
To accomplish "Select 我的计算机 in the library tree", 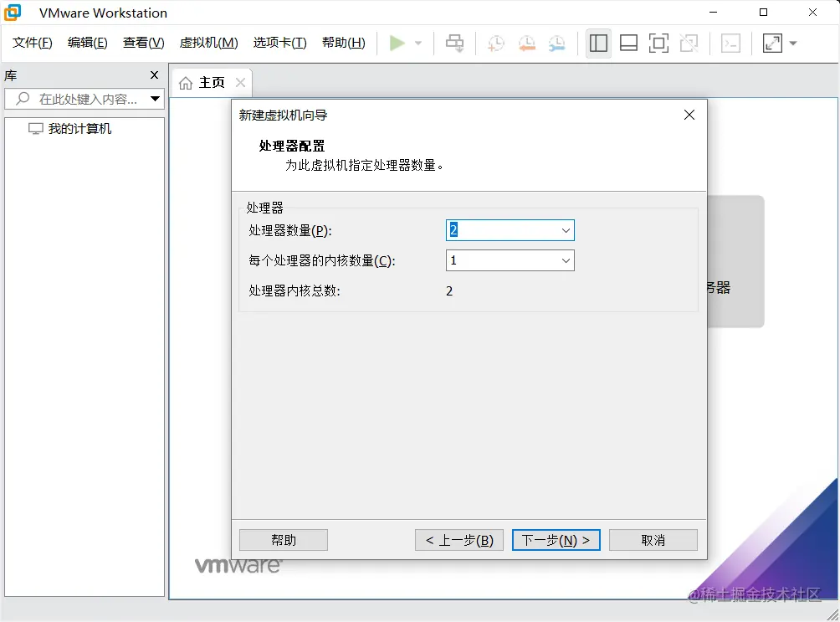I will click(75, 128).
